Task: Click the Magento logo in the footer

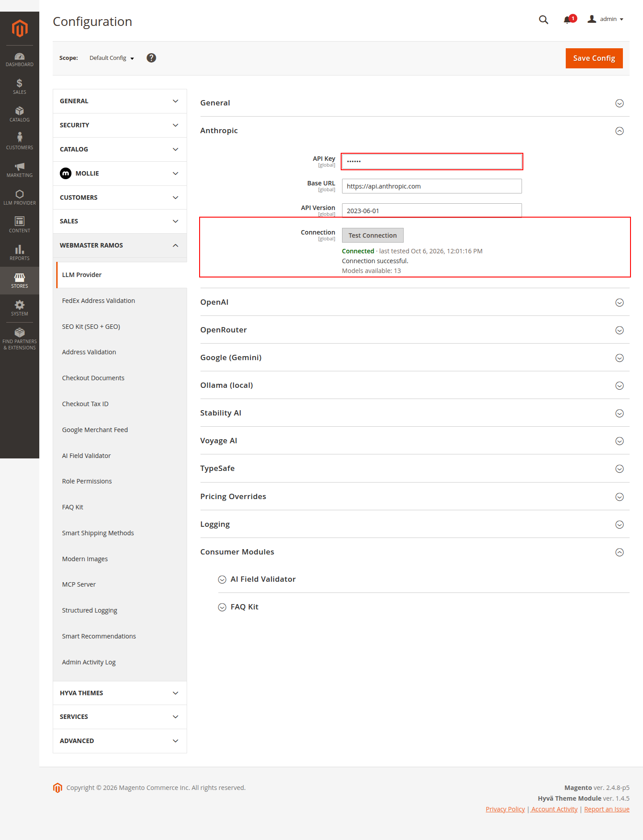Action: 58,788
